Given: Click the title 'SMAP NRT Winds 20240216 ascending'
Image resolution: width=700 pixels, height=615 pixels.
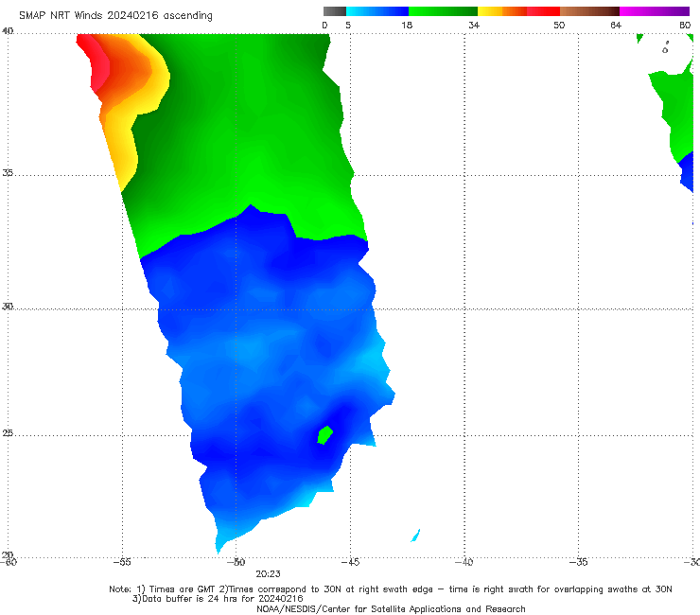Looking at the screenshot, I should 115,15.
